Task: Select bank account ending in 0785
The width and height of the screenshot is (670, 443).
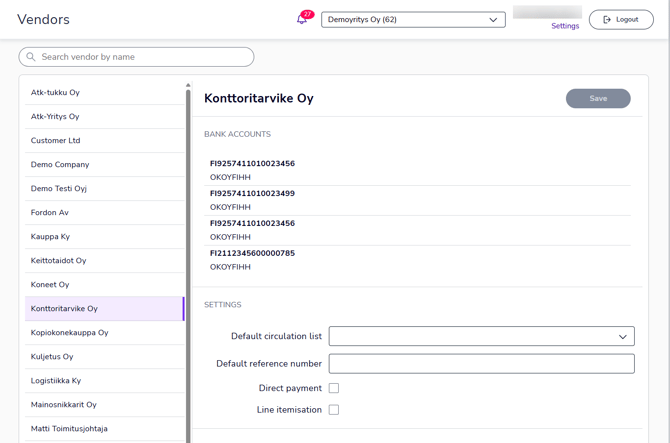Action: [x=252, y=260]
